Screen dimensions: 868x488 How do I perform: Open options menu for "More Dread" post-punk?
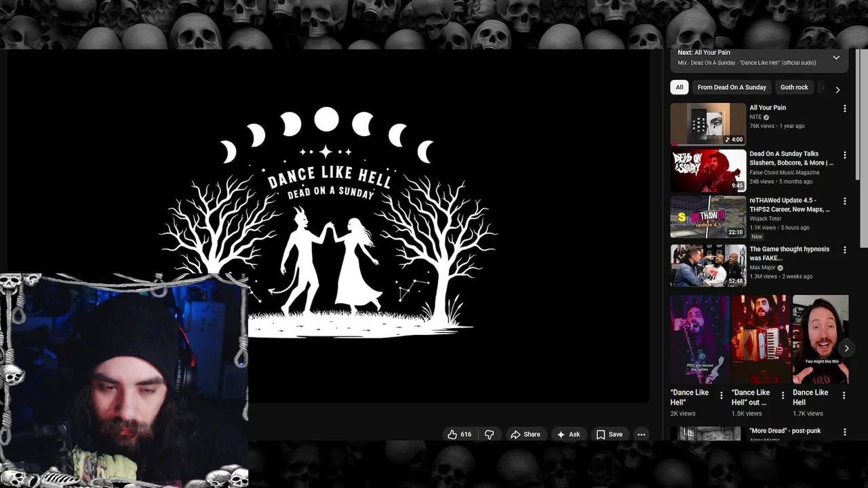point(844,432)
